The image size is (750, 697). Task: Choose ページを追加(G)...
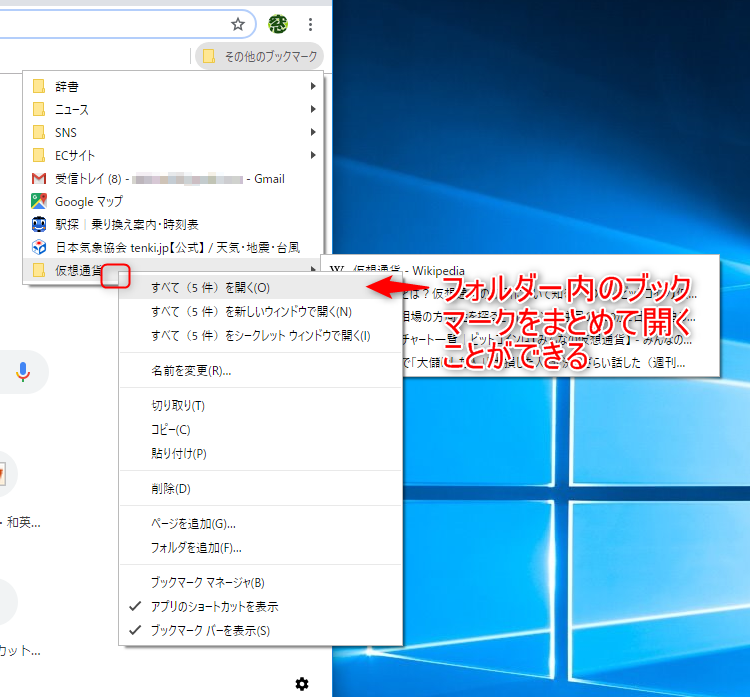[x=260, y=524]
